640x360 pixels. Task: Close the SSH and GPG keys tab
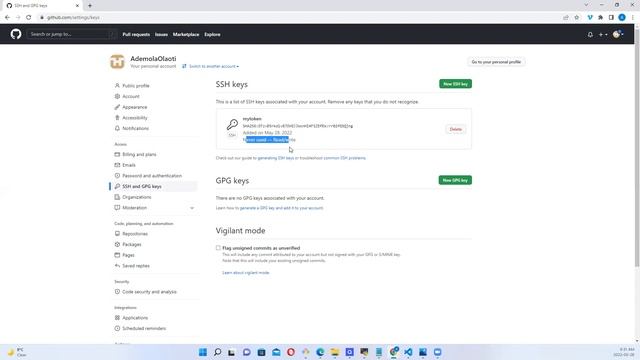77,6
